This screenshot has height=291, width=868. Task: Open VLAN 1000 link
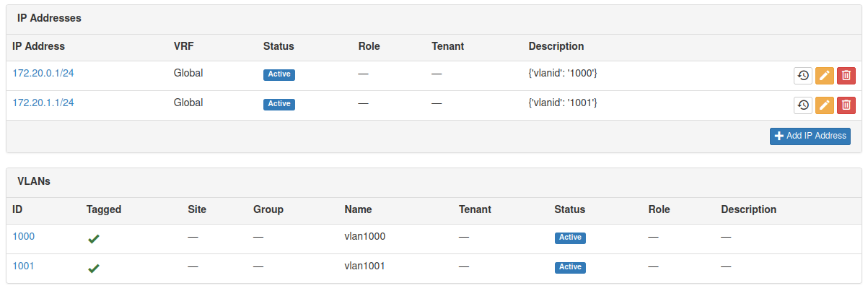[x=24, y=236]
